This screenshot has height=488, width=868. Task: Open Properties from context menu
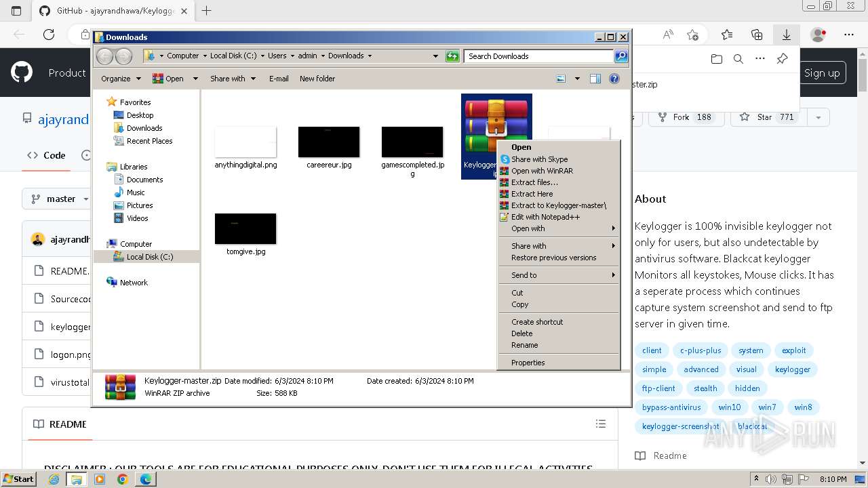559,363
